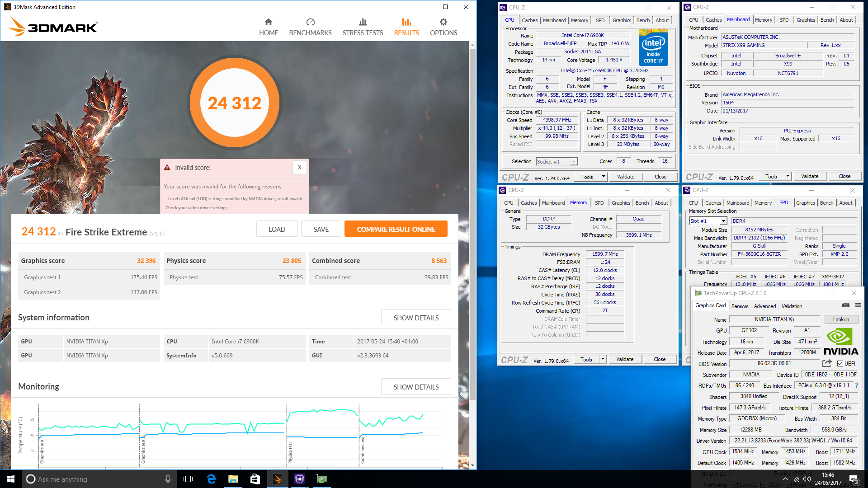
Task: Open the RESULTS section in 3DMark
Action: [406, 27]
